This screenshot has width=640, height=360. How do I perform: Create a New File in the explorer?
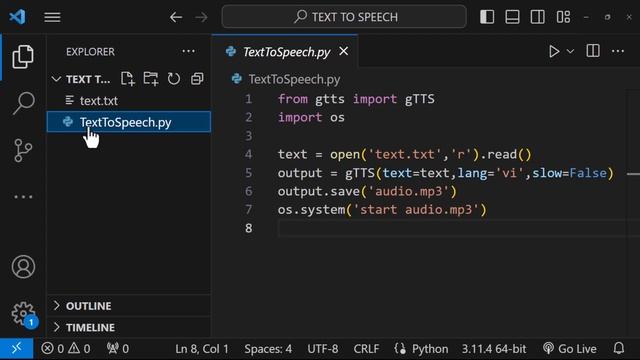128,79
